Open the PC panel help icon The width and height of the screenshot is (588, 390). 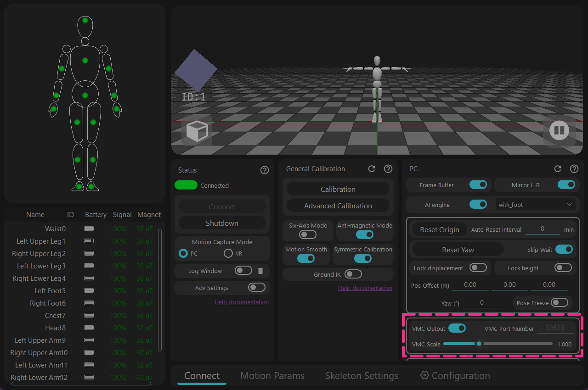point(574,169)
